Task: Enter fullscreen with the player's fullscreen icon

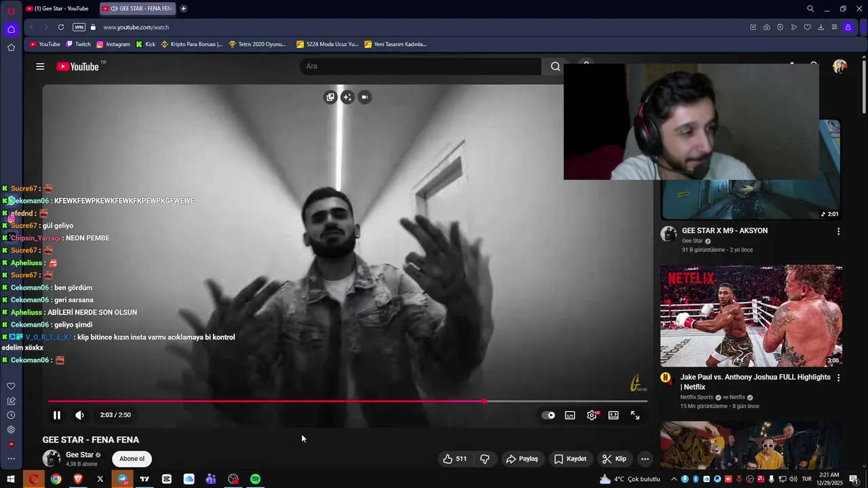Action: [x=635, y=415]
